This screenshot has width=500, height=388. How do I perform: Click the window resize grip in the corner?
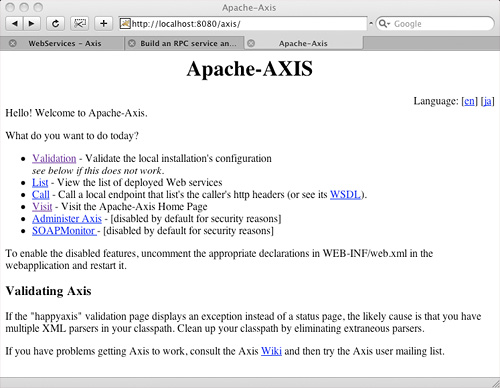click(x=496, y=384)
